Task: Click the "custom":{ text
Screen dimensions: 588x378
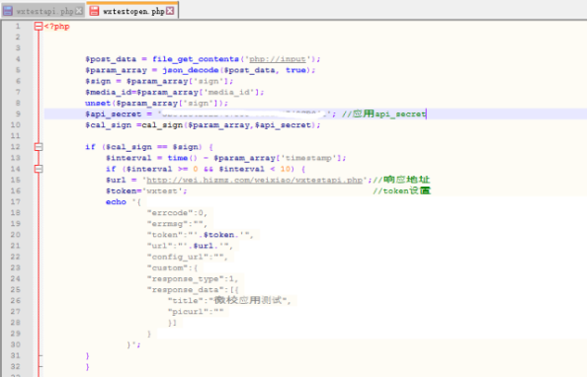Action: pos(172,267)
